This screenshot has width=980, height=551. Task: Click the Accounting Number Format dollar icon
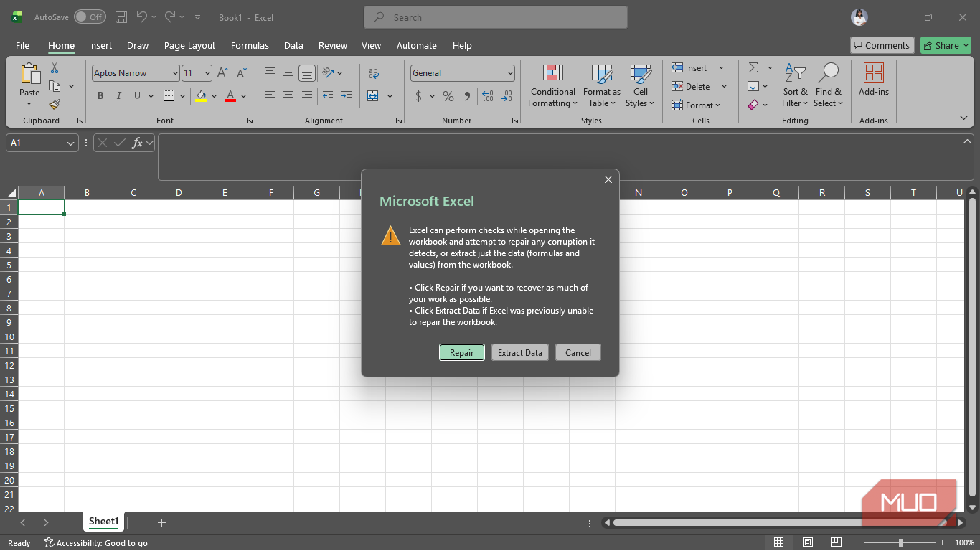coord(418,96)
